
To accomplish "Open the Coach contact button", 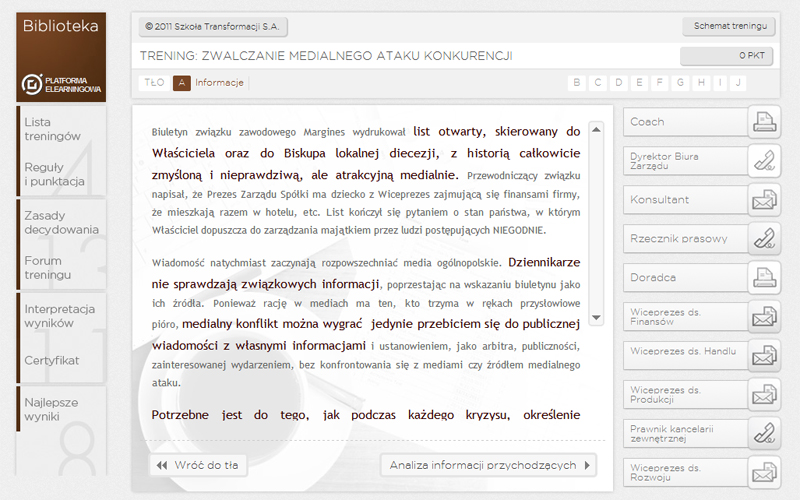I will point(686,122).
